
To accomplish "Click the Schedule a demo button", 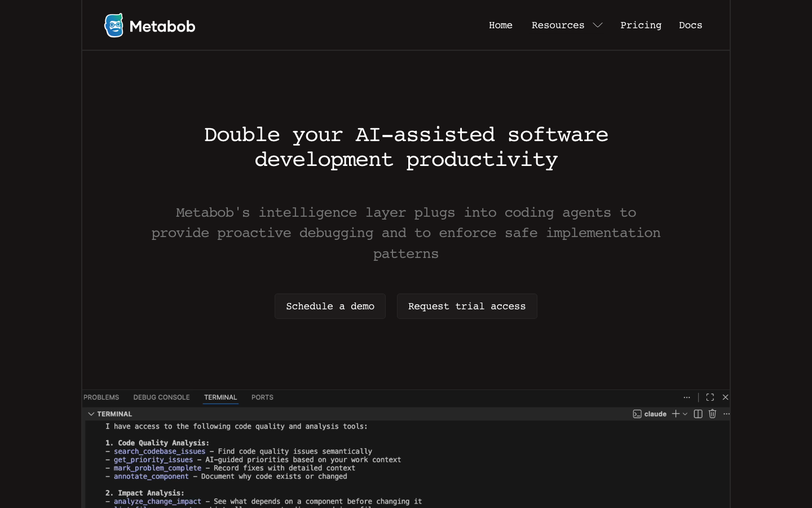I will [330, 306].
